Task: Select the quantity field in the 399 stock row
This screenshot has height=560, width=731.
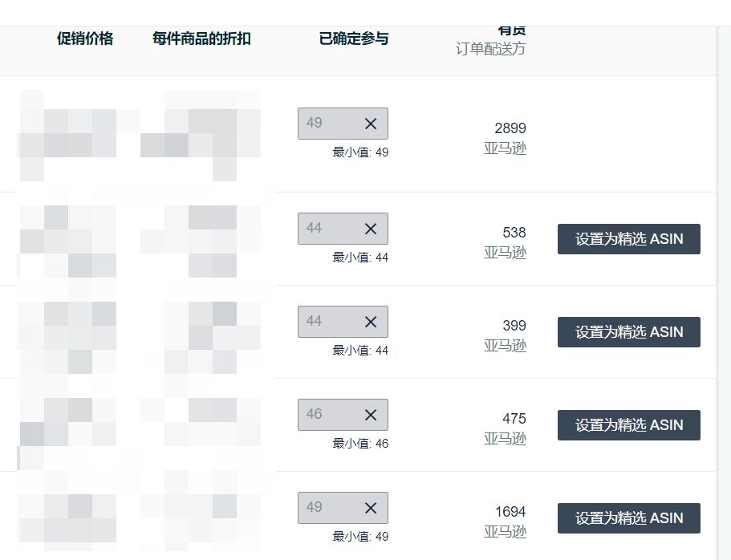Action: [327, 322]
